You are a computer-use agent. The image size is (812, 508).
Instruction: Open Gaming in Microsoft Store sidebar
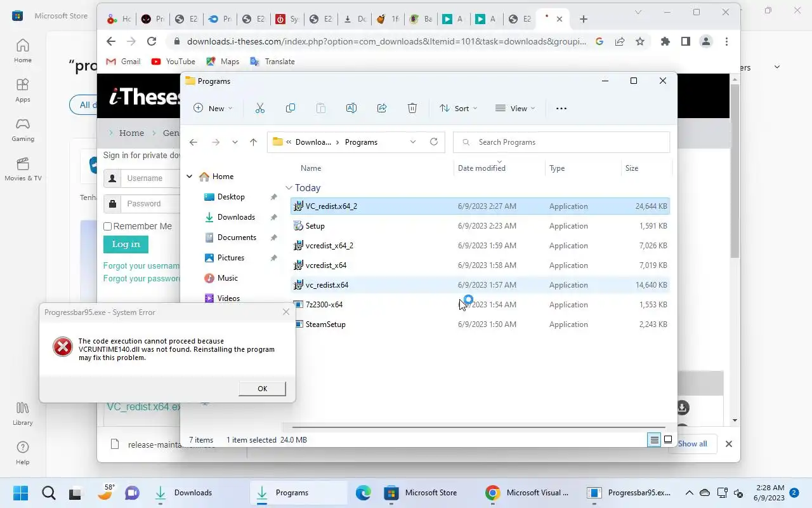pyautogui.click(x=23, y=130)
